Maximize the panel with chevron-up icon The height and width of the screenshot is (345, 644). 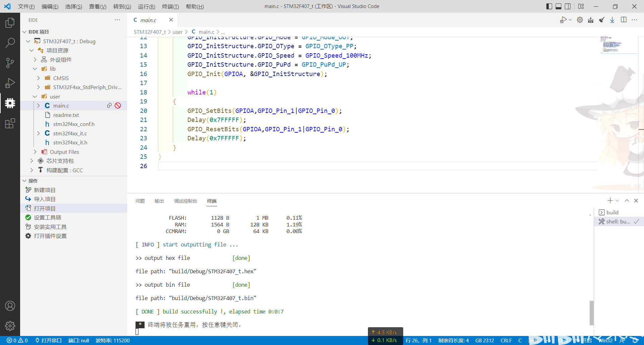pos(627,201)
